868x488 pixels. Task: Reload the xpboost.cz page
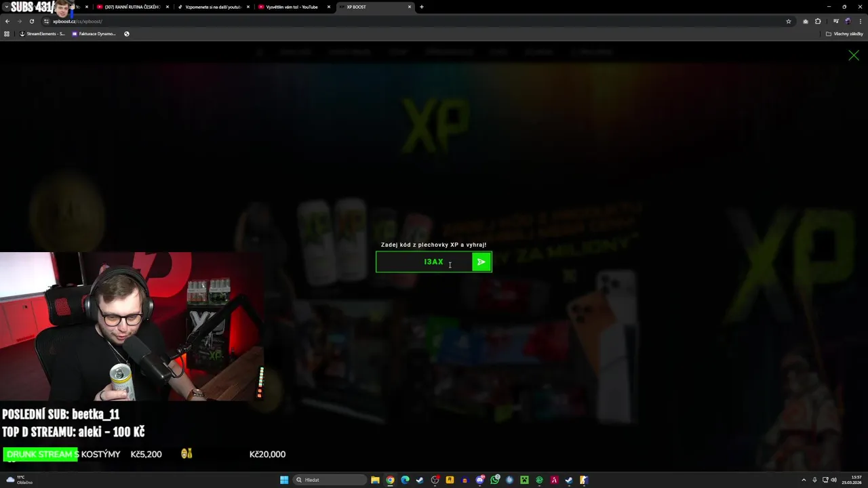coord(31,21)
